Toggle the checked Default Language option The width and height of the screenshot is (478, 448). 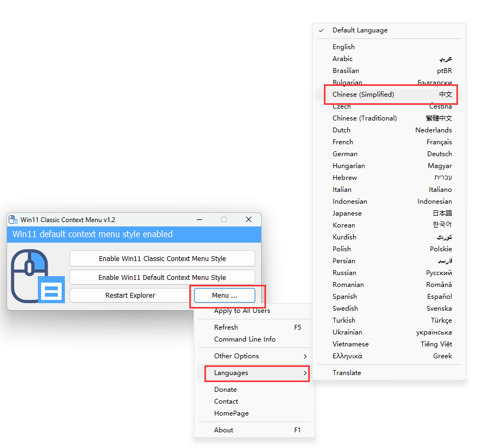coord(389,30)
